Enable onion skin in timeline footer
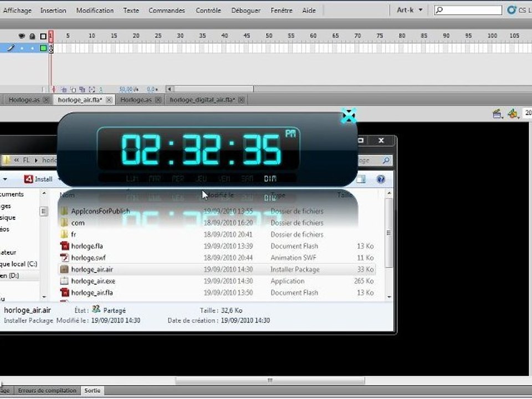Image resolution: width=532 pixels, height=399 pixels. [64, 90]
